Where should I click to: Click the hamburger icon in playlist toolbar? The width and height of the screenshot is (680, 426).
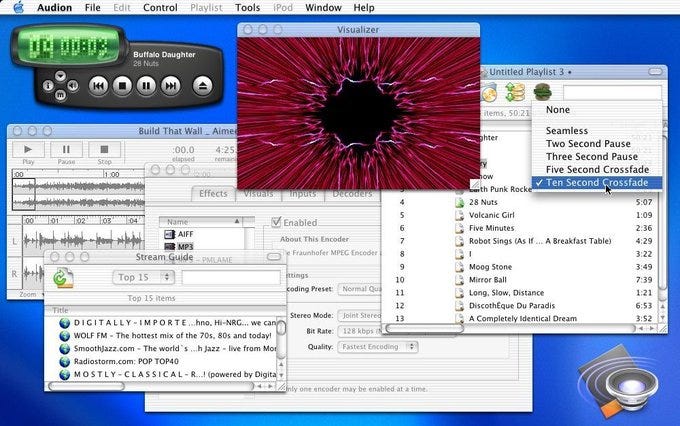(x=542, y=92)
